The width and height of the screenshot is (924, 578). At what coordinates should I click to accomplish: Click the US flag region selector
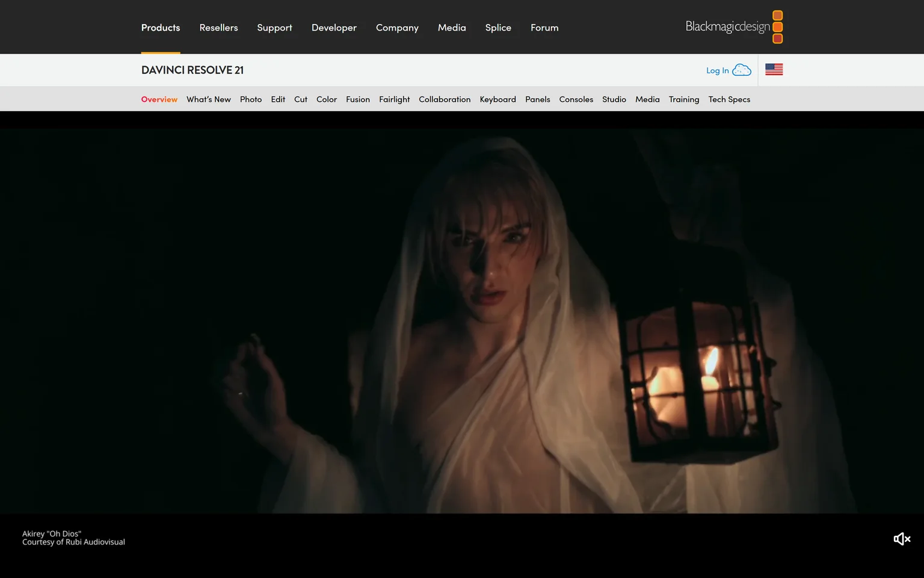(774, 70)
